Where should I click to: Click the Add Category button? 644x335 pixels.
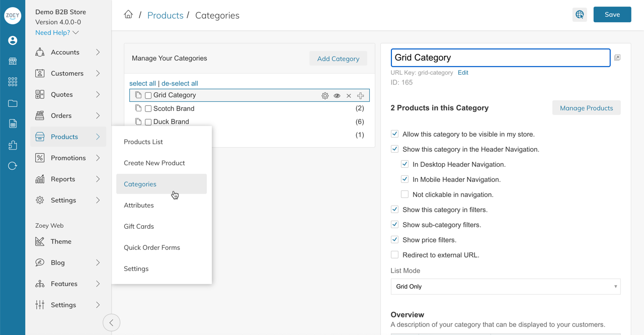(x=338, y=59)
